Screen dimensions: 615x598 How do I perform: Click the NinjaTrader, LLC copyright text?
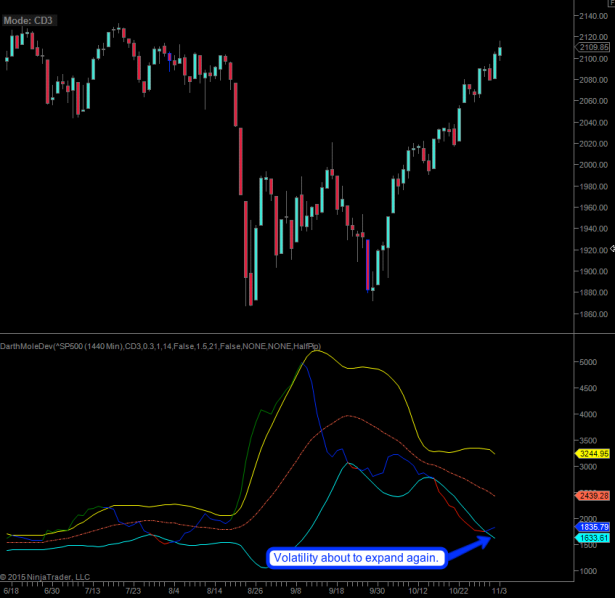coord(45,577)
